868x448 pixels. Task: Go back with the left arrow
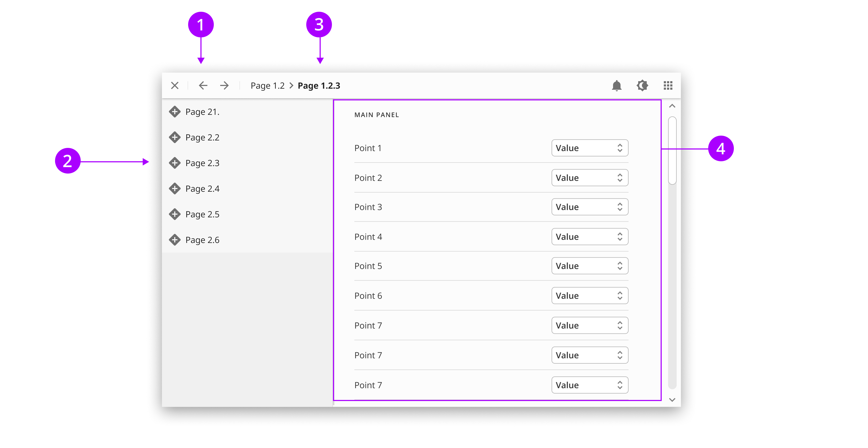[203, 85]
